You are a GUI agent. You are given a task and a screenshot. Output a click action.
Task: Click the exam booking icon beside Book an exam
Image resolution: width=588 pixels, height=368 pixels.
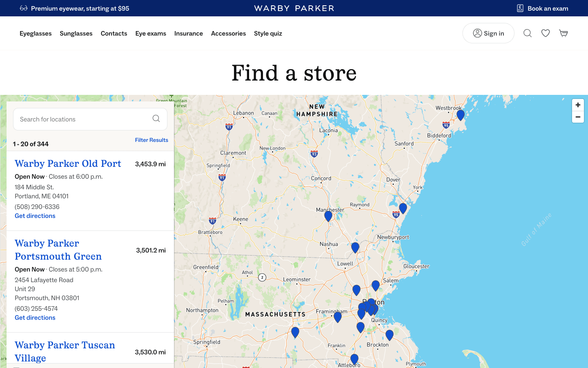pos(520,8)
